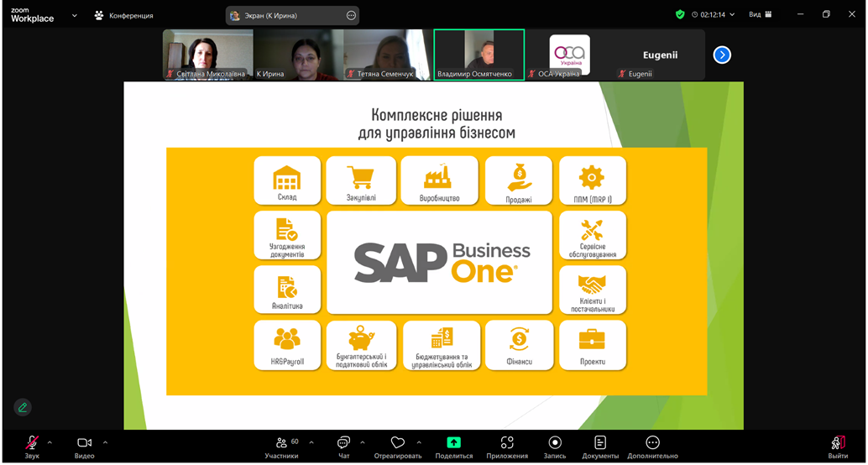Select К Ирина video thumbnail
This screenshot has height=465, width=868.
[x=298, y=55]
